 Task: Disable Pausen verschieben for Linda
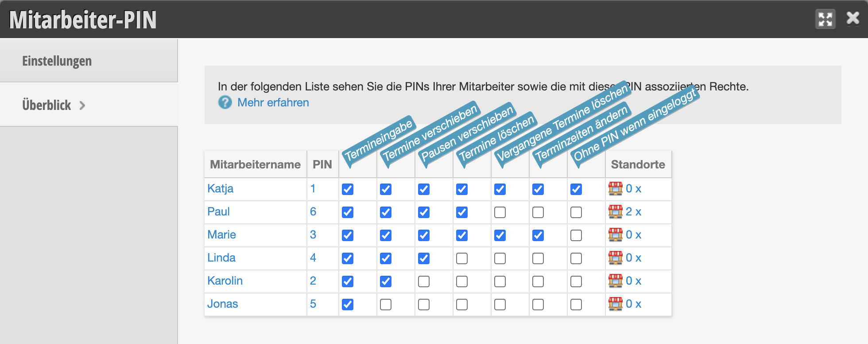[424, 258]
